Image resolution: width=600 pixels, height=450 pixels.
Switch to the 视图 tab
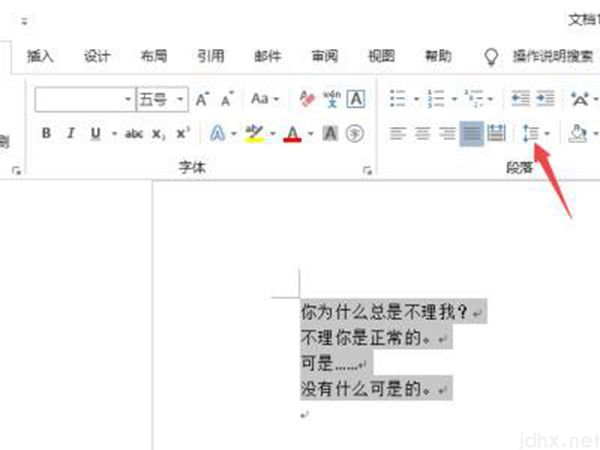[382, 56]
